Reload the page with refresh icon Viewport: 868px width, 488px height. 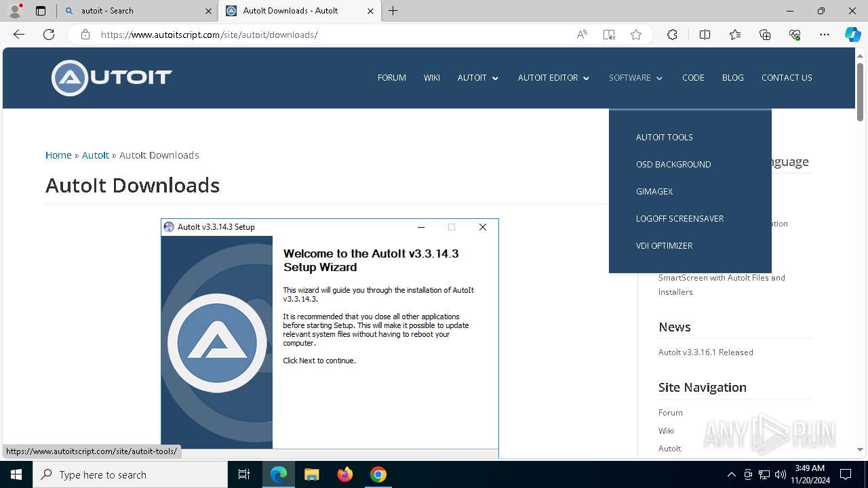pos(49,35)
